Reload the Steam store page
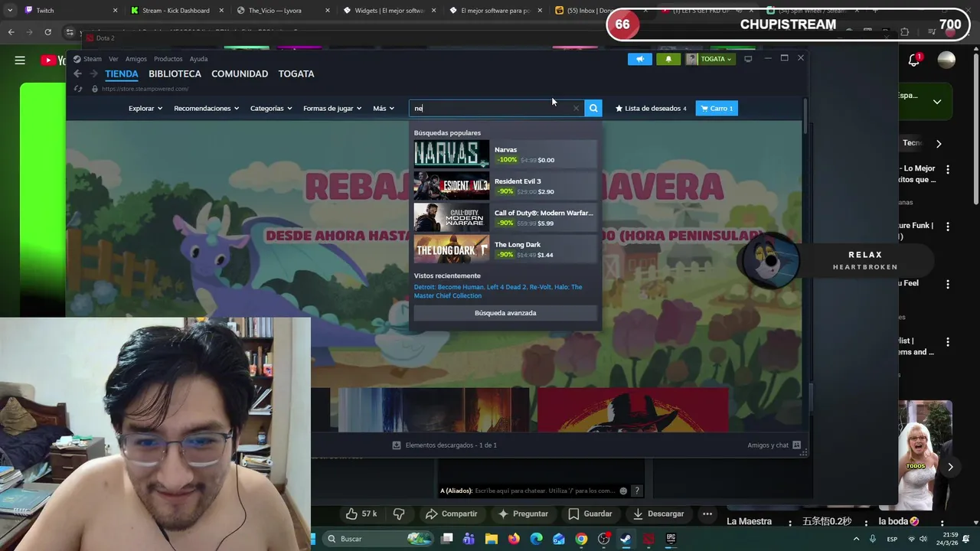Image resolution: width=980 pixels, height=551 pixels. tap(78, 89)
